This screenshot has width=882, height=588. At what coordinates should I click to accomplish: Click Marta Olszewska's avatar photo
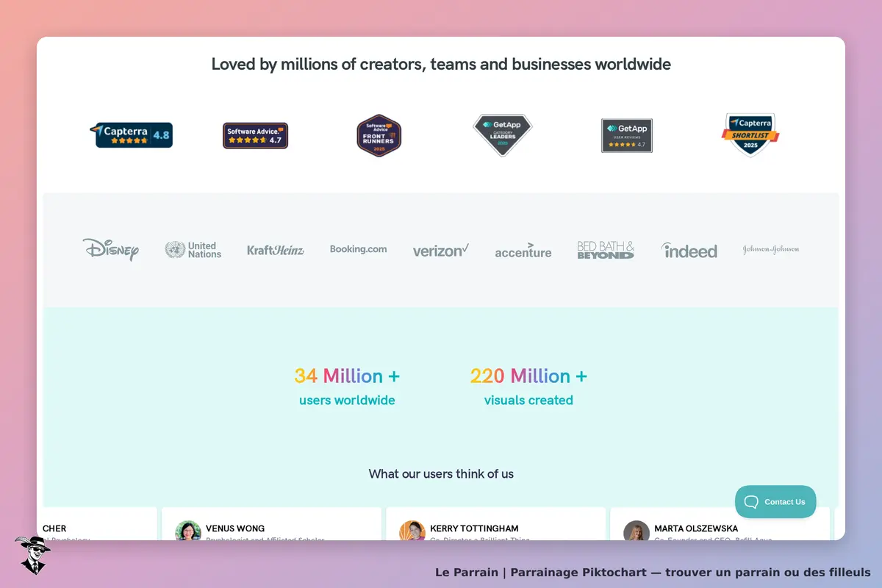click(637, 531)
